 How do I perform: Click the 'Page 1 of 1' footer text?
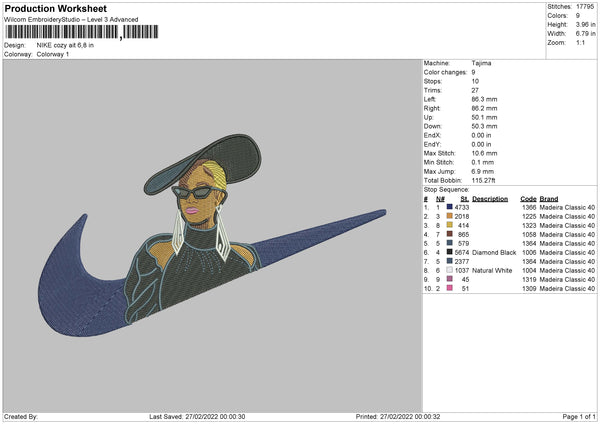pyautogui.click(x=579, y=416)
